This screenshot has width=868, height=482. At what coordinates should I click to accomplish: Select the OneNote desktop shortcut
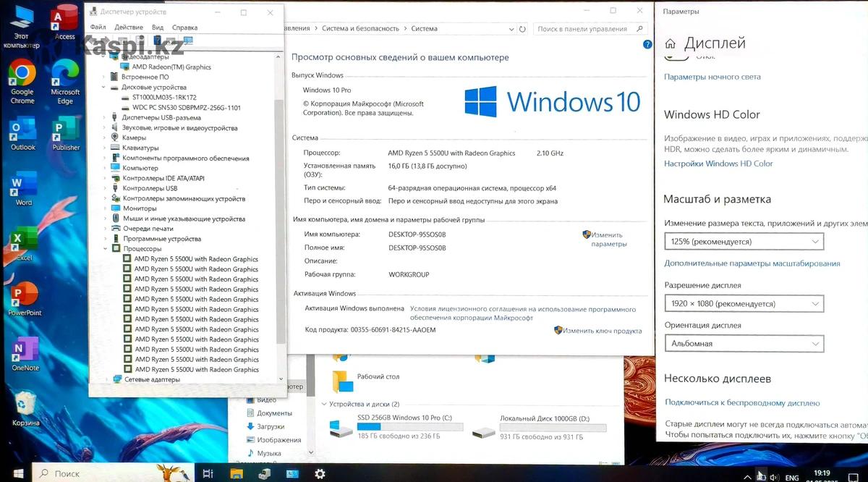point(25,355)
